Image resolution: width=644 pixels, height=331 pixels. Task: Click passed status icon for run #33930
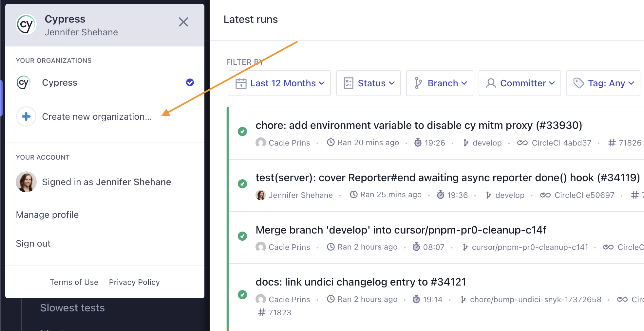[x=242, y=131]
